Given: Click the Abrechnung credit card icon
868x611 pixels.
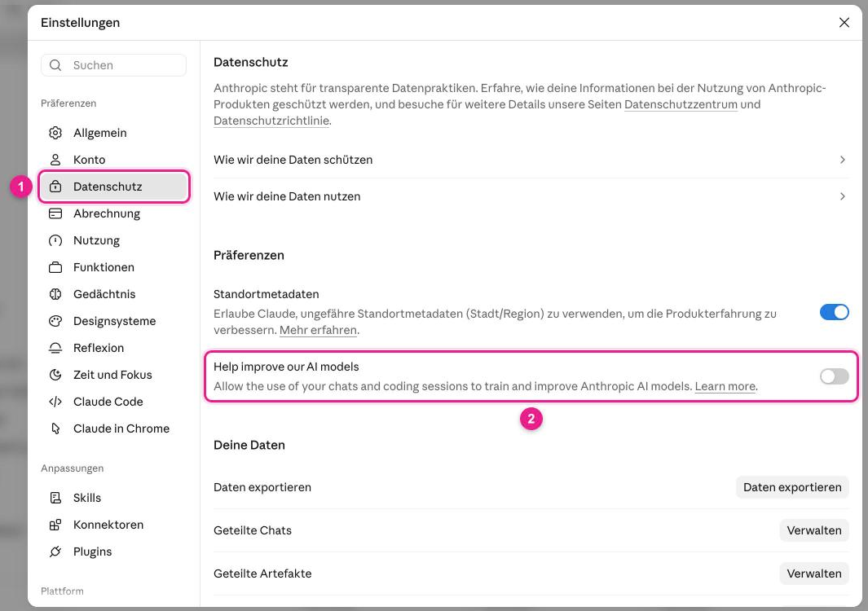Looking at the screenshot, I should [x=55, y=213].
